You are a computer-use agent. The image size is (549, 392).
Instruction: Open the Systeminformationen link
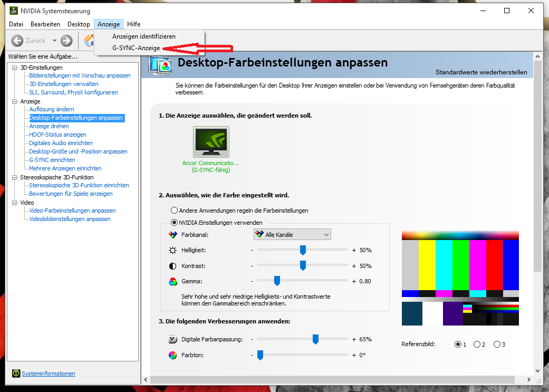49,374
